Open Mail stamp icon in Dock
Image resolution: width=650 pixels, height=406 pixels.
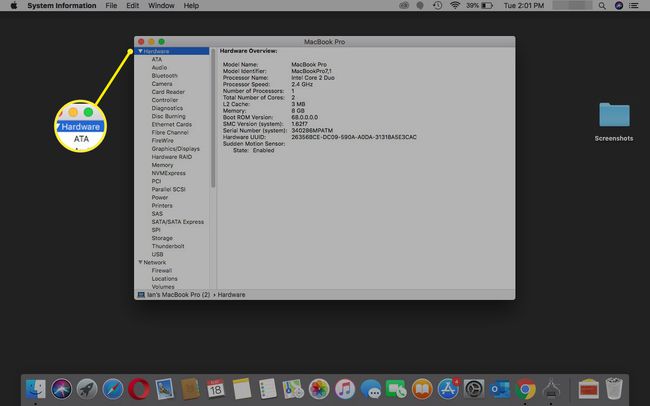165,389
